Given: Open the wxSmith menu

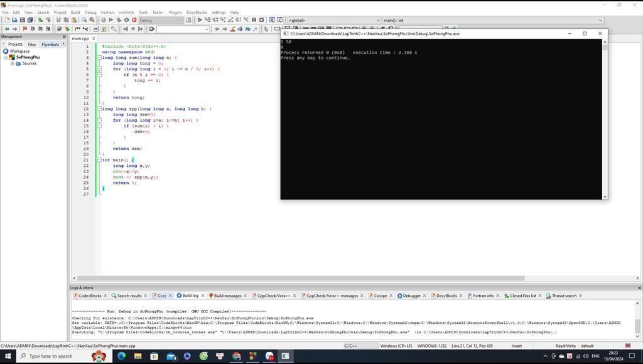Looking at the screenshot, I should [126, 13].
